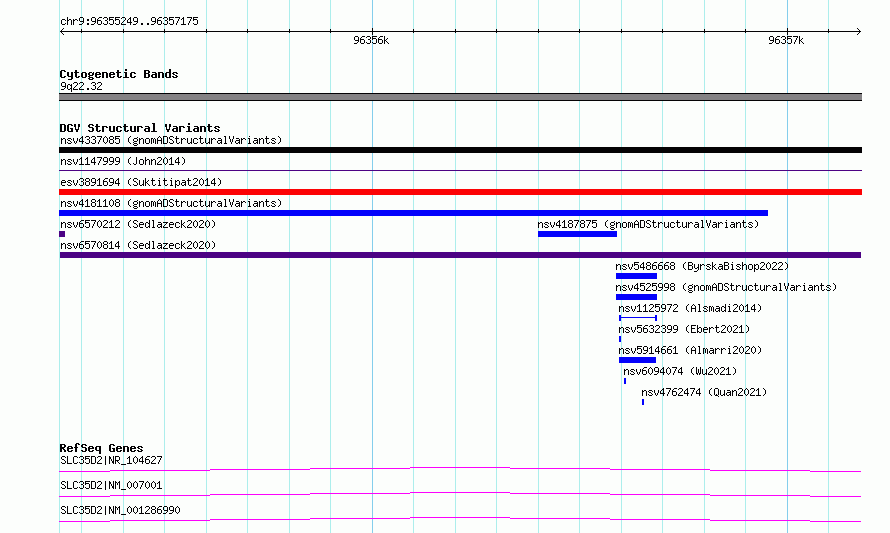Click the left arrow end of ruler
Image resolution: width=890 pixels, height=533 pixels.
(x=62, y=32)
